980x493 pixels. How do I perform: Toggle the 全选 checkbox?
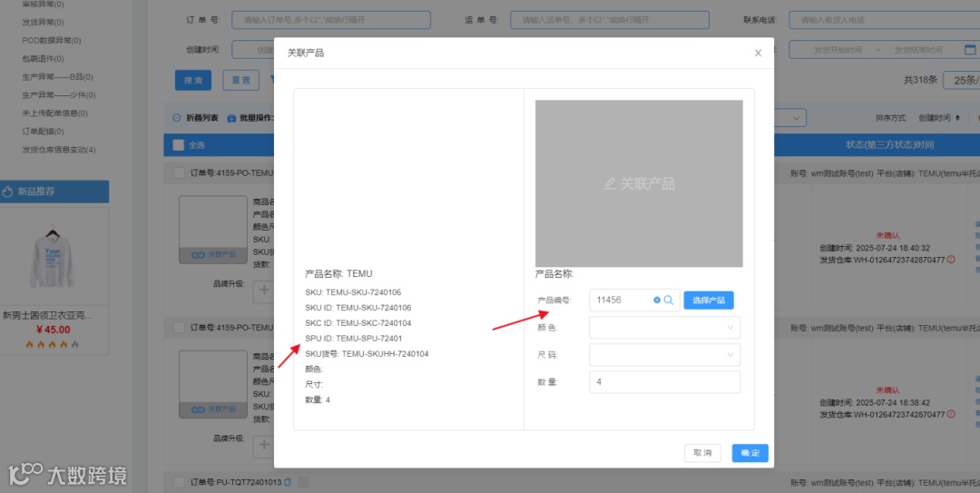coord(178,145)
